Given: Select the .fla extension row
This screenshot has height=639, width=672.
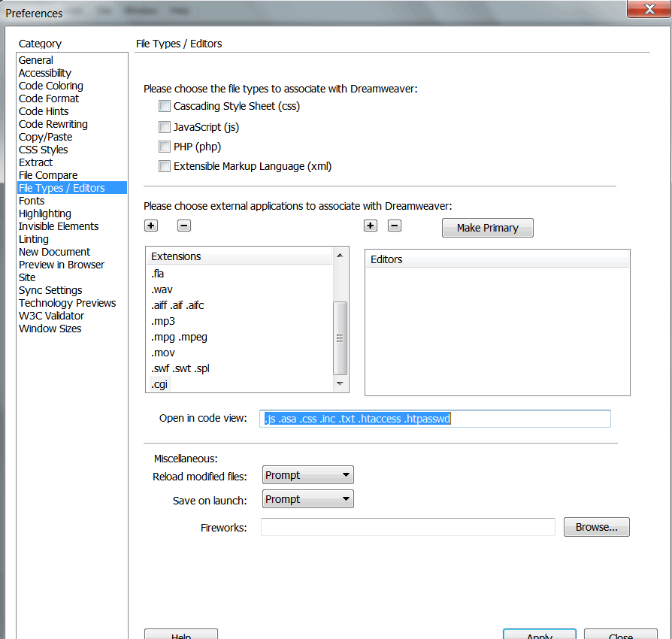Looking at the screenshot, I should point(240,274).
